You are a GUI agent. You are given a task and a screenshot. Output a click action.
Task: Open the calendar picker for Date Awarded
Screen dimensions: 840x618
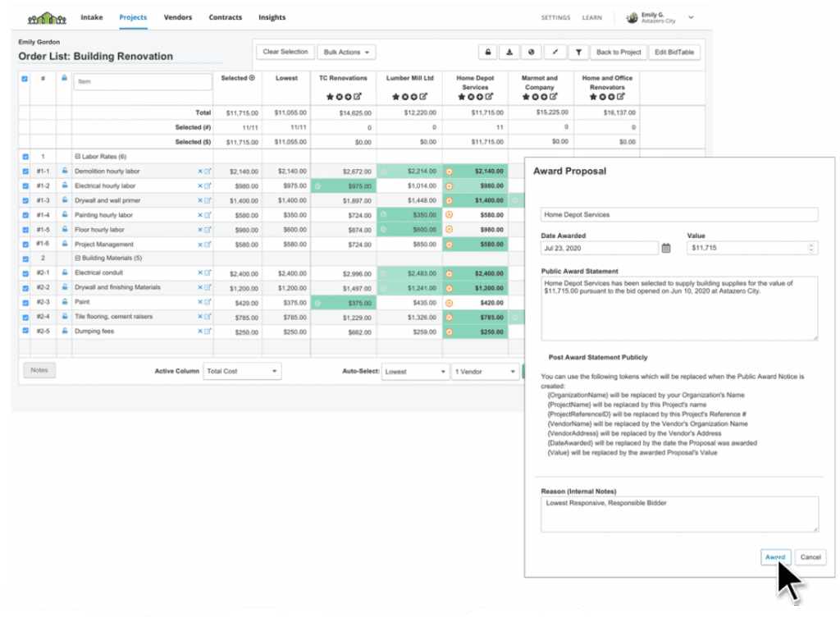666,248
